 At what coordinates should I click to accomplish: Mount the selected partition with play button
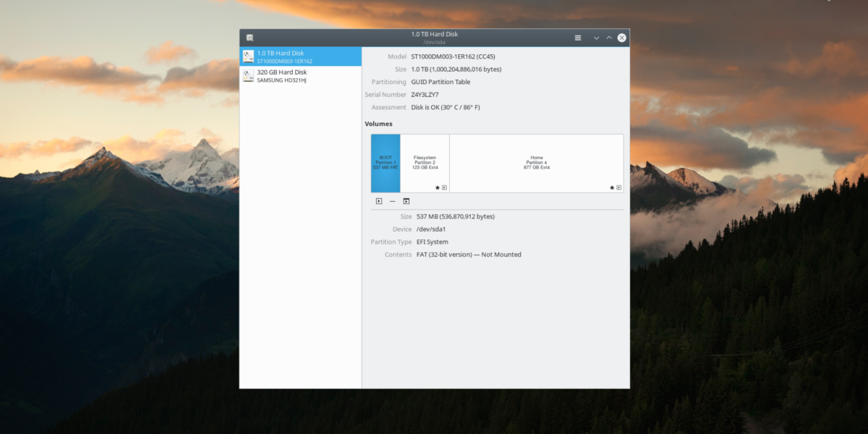[x=379, y=201]
